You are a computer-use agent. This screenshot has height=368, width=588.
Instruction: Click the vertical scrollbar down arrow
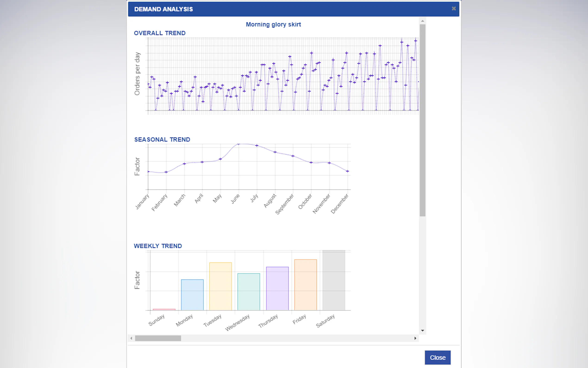[422, 330]
